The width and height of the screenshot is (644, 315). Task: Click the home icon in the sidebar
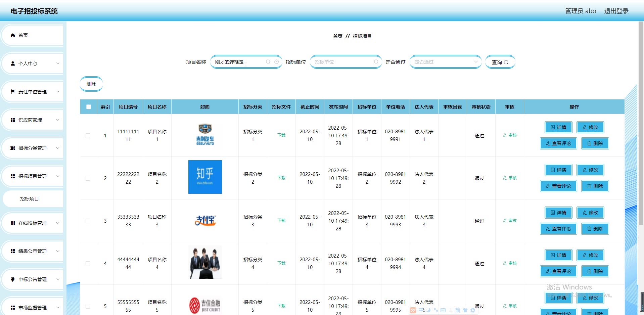[x=13, y=35]
